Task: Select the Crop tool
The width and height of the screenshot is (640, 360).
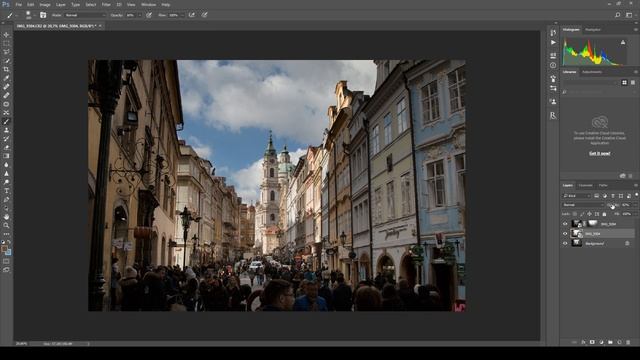Action: [x=6, y=69]
